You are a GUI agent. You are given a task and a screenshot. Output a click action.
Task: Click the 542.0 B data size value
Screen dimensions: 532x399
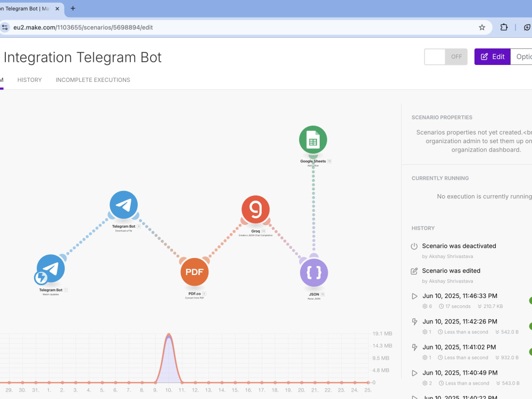(510, 332)
